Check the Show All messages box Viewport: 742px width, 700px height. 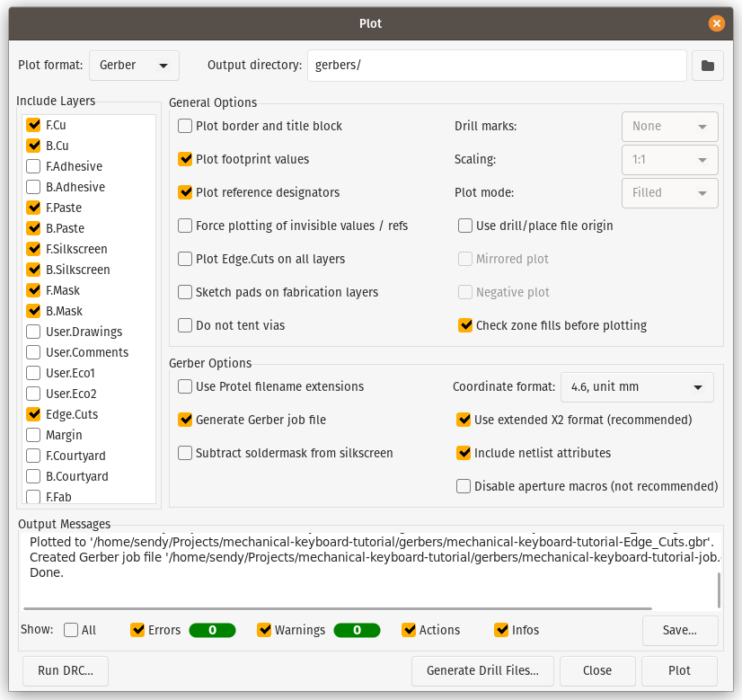pyautogui.click(x=72, y=631)
